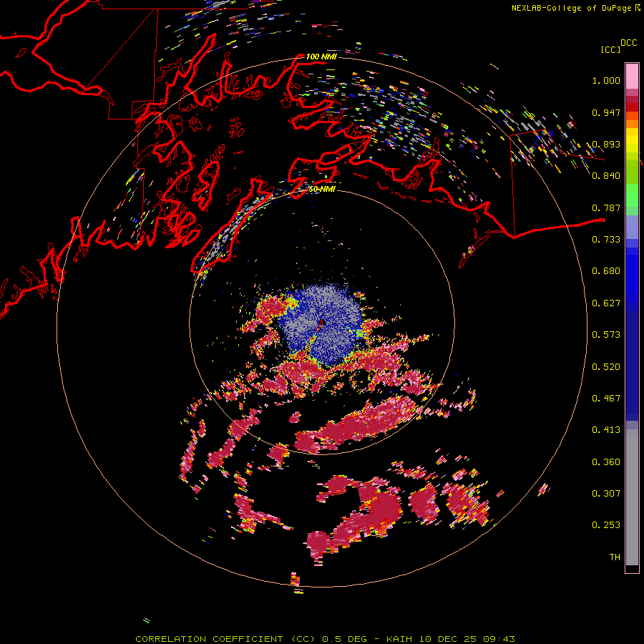The height and width of the screenshot is (644, 644).
Task: Click the KAIH radar site identifier
Action: (x=401, y=639)
